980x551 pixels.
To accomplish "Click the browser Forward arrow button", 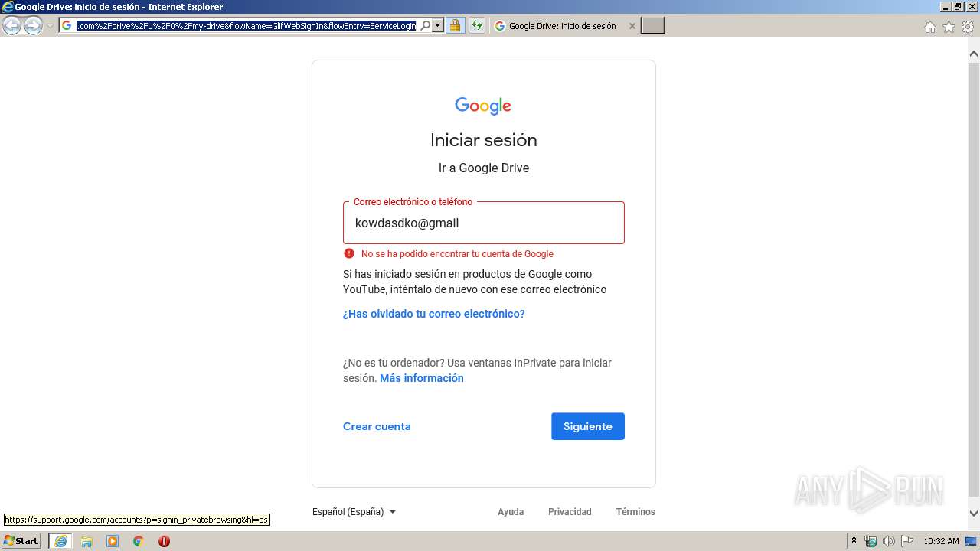I will [33, 26].
